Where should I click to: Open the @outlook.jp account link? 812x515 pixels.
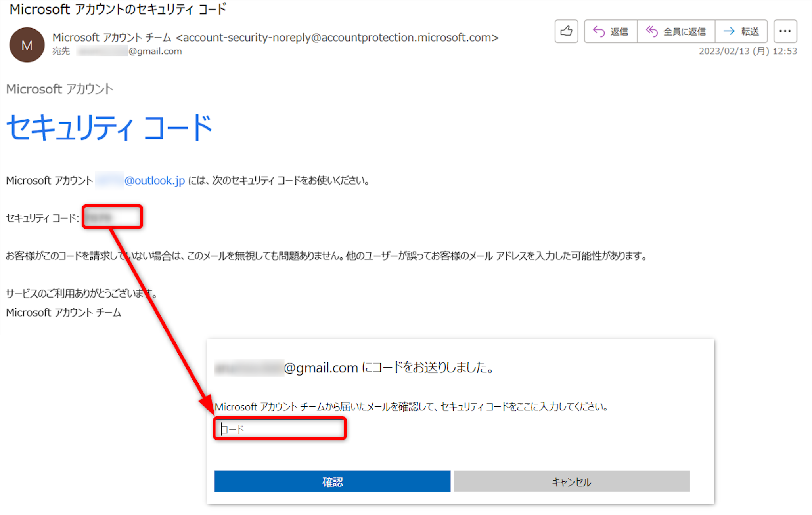click(154, 181)
